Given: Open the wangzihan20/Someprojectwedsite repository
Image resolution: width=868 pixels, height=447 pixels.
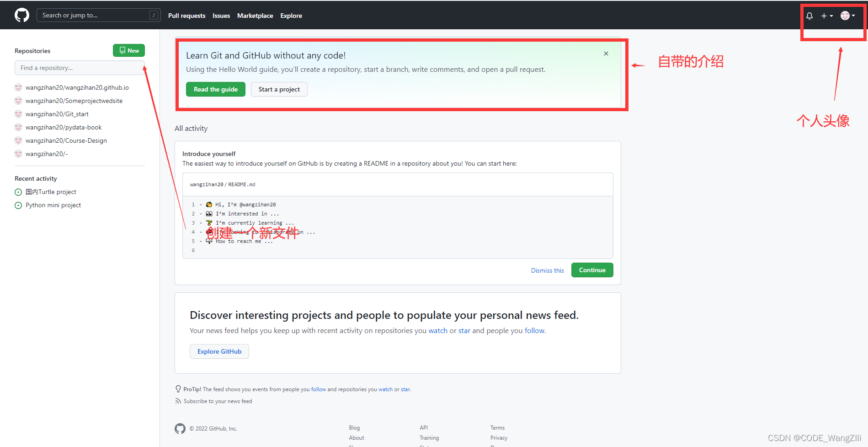Looking at the screenshot, I should [74, 101].
